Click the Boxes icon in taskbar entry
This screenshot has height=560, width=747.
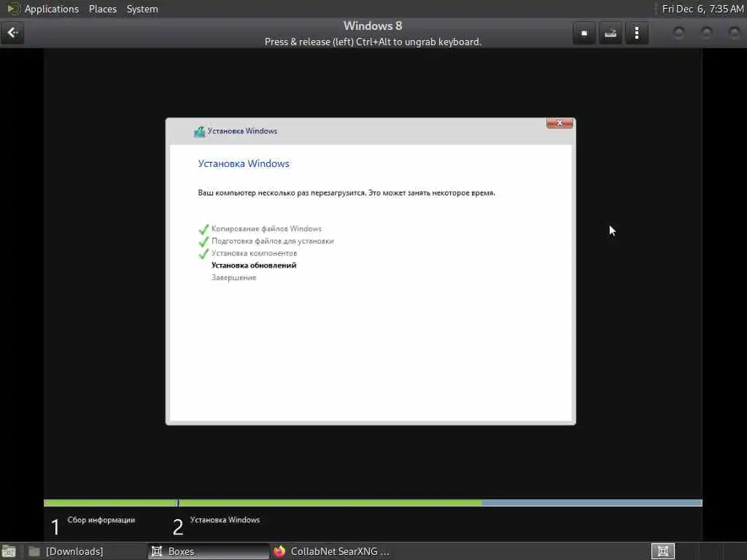(157, 551)
